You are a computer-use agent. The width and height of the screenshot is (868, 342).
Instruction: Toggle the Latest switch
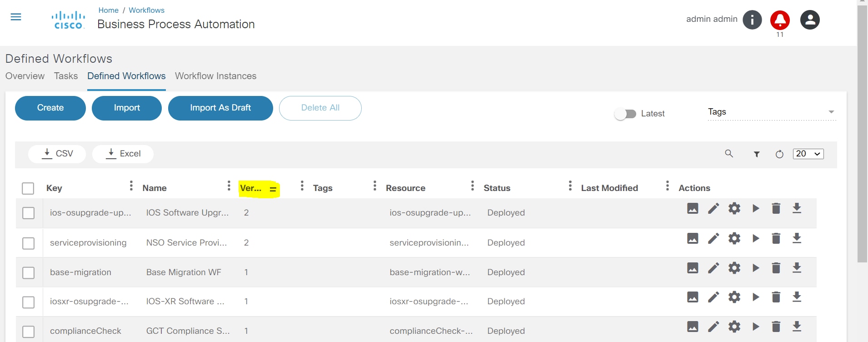(626, 114)
